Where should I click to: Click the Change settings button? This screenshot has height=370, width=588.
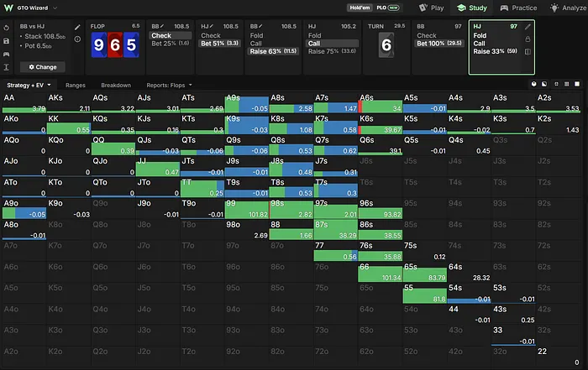(x=42, y=67)
